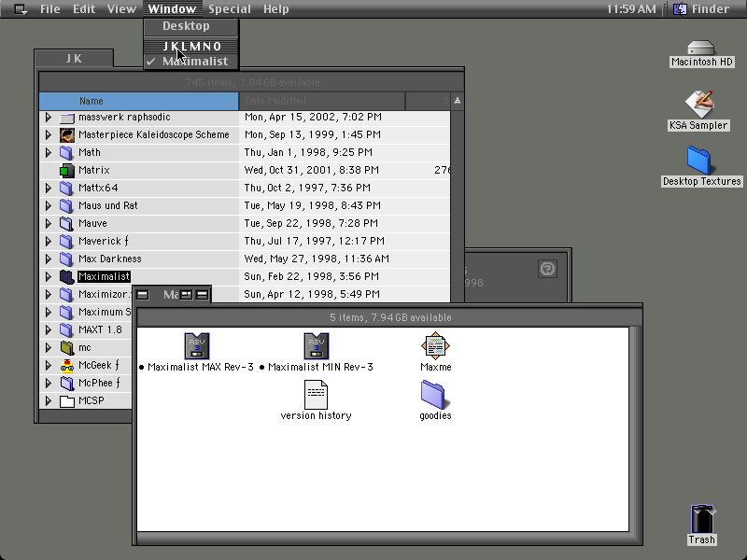Screen dimensions: 747x560
Task: Open the File menu
Action: pyautogui.click(x=50, y=9)
